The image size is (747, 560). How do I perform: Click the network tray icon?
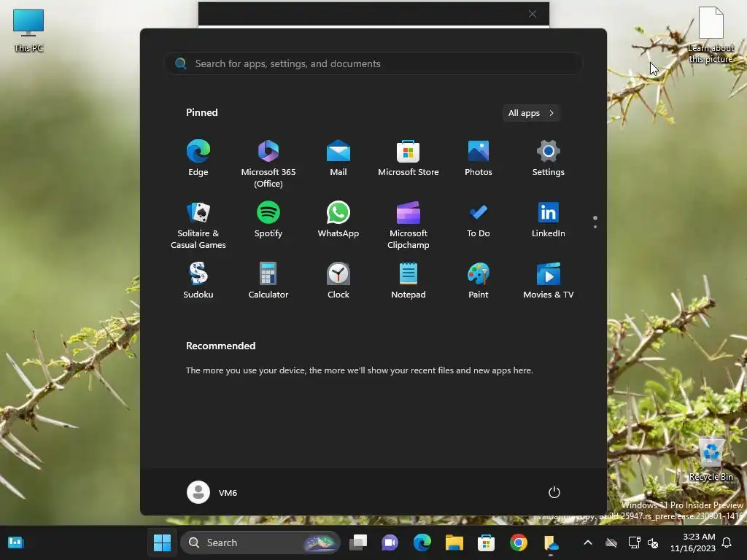coord(634,542)
